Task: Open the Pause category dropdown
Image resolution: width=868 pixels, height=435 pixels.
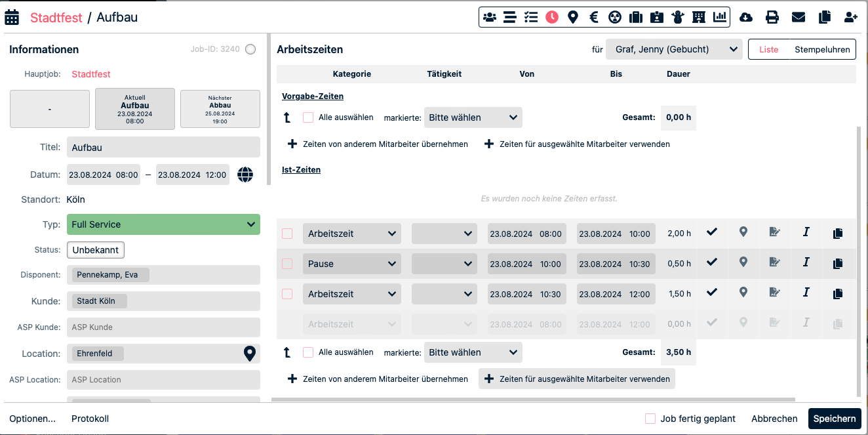Action: point(351,264)
